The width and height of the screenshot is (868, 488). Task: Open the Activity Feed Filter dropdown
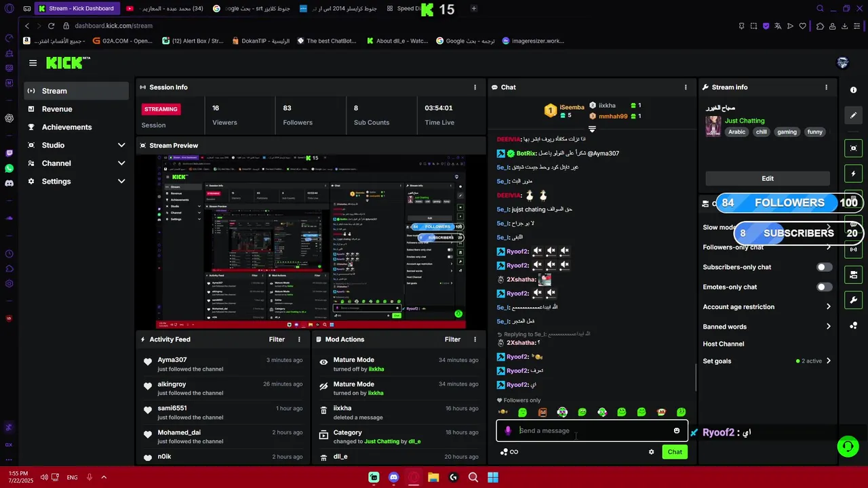click(x=277, y=340)
